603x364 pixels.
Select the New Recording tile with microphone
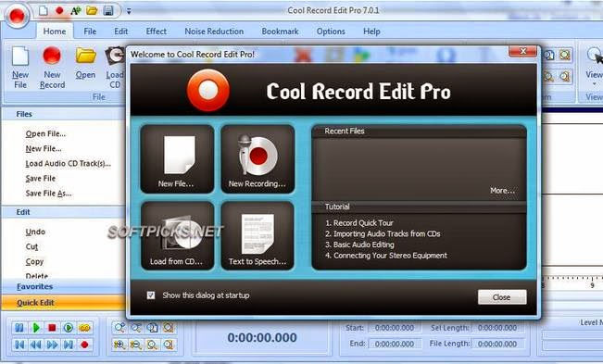coord(258,158)
